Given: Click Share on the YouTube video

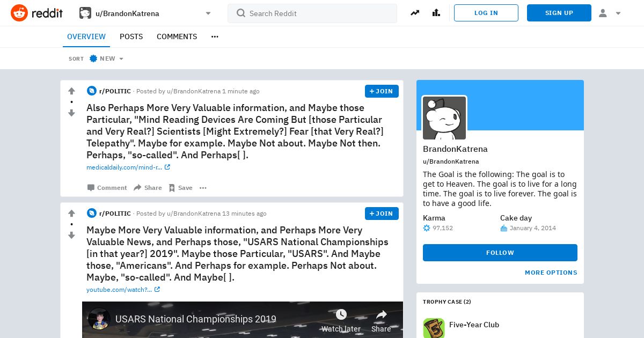Looking at the screenshot, I should [381, 320].
